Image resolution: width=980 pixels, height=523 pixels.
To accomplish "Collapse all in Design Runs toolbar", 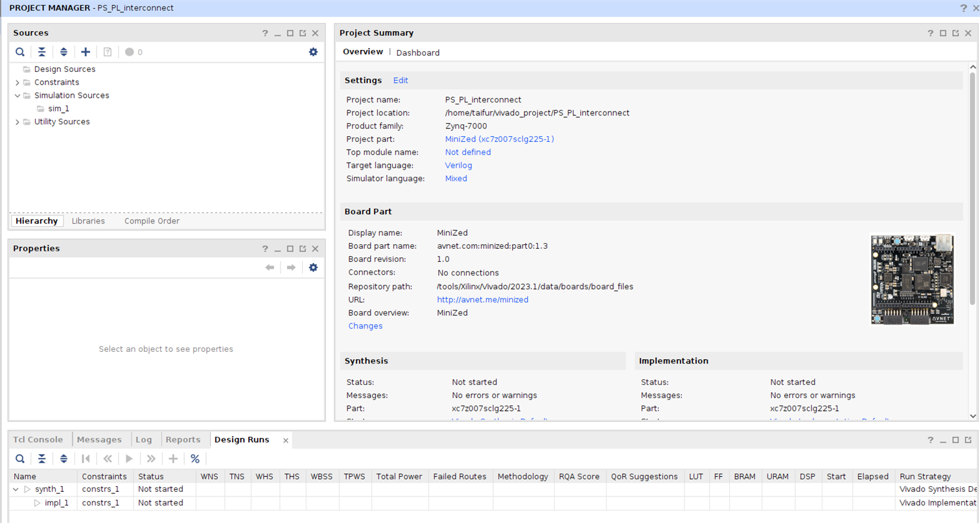I will [41, 459].
